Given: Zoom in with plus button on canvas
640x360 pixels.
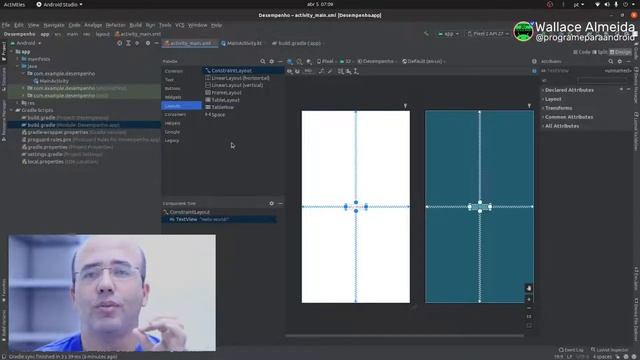Looking at the screenshot, I should tap(529, 299).
